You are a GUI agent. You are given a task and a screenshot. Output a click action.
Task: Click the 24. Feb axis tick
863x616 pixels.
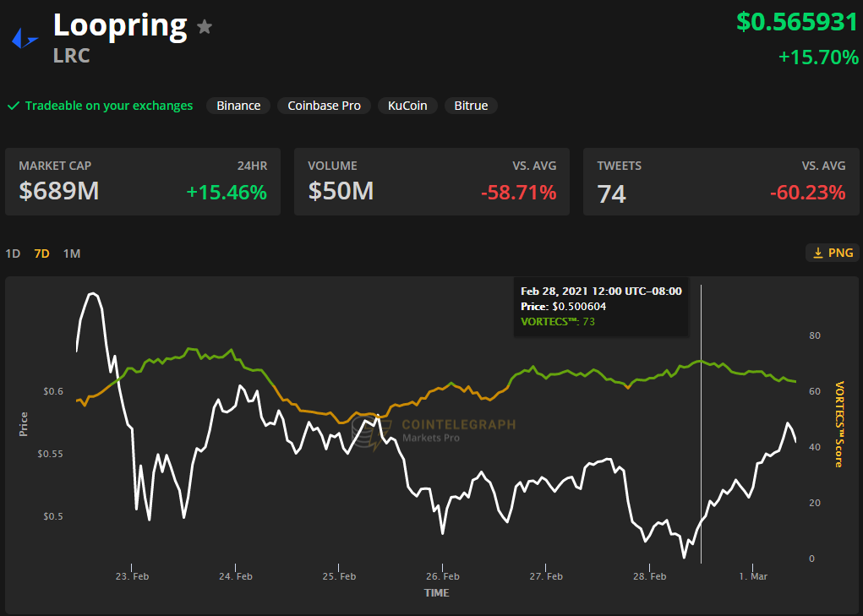tap(236, 576)
